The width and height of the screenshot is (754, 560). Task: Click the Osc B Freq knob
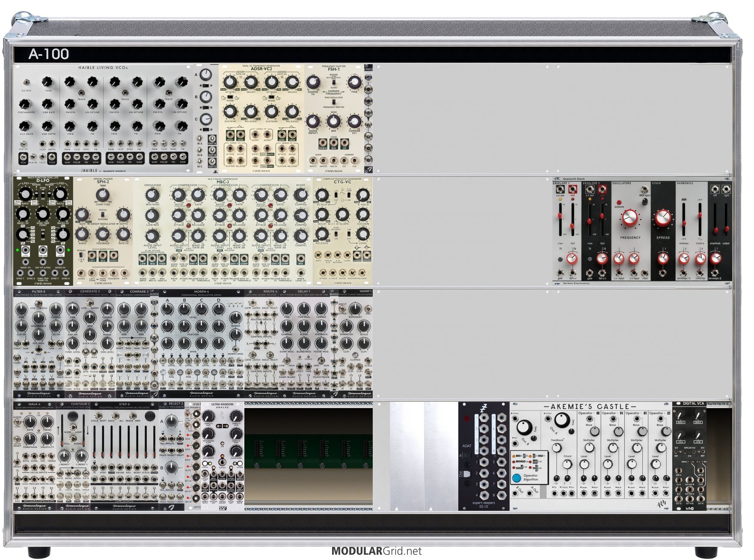(x=524, y=427)
